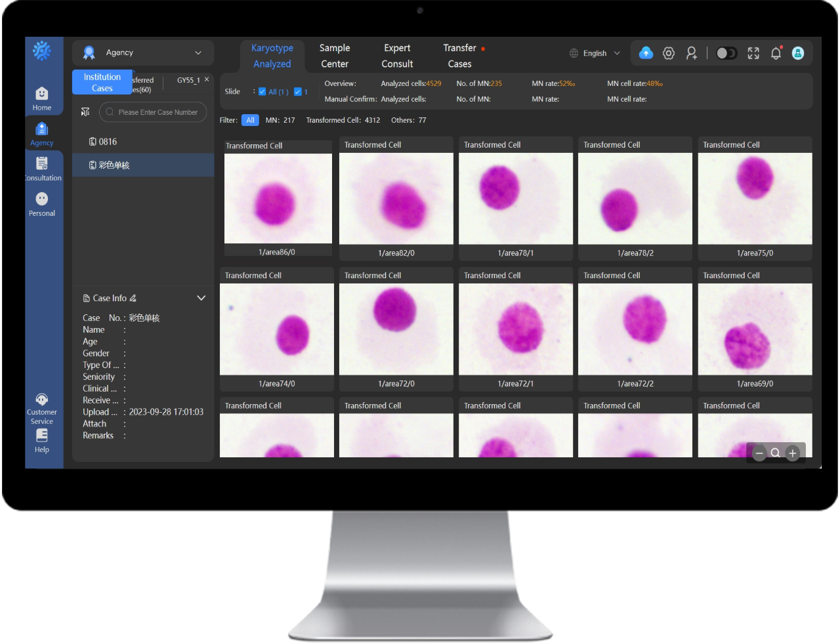Open notifications bell
The width and height of the screenshot is (840, 643).
click(x=776, y=53)
